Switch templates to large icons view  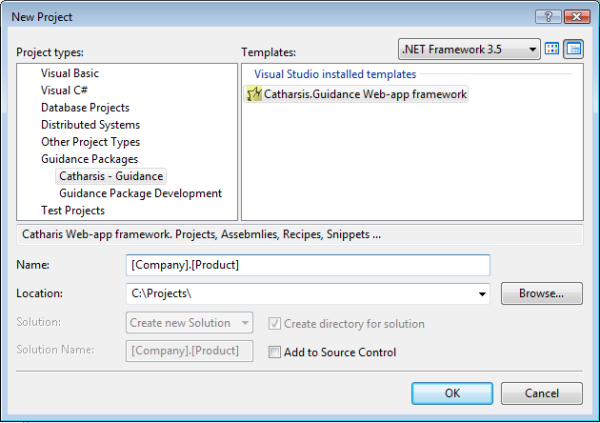click(x=552, y=49)
